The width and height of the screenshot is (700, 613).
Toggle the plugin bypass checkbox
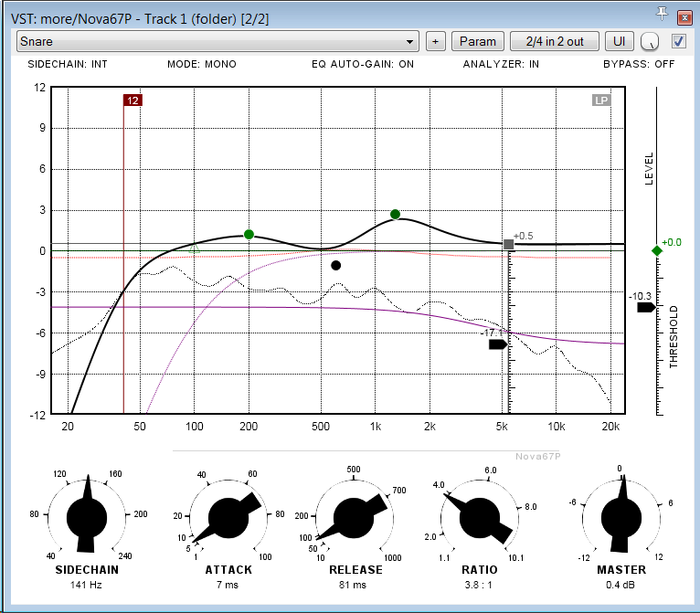678,41
